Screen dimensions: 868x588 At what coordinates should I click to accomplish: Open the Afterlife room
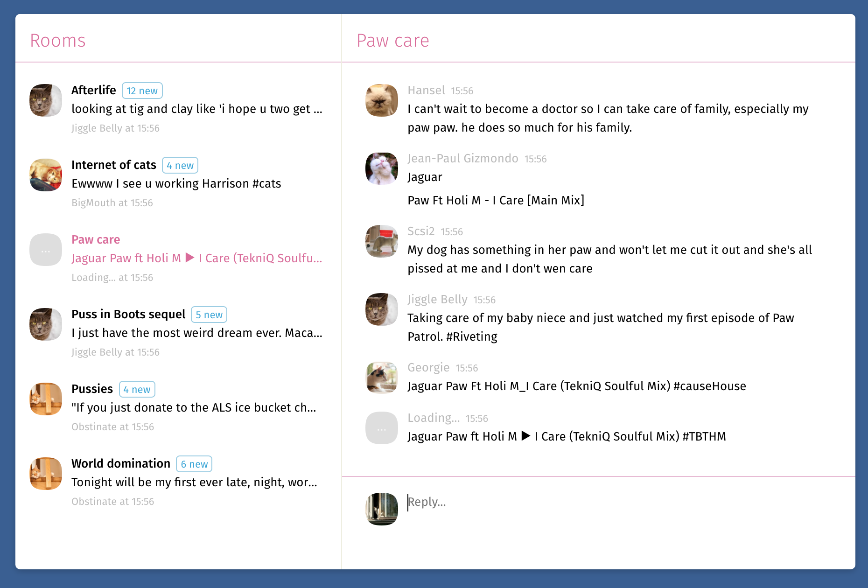93,90
